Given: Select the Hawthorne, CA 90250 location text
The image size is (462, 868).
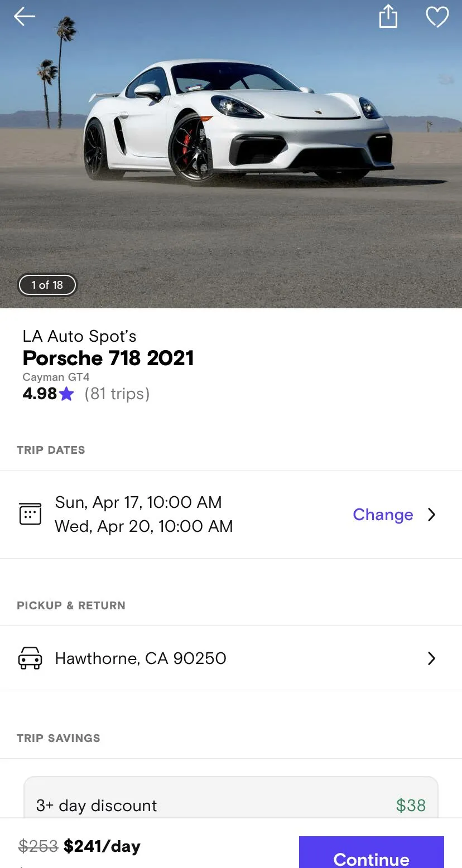Looking at the screenshot, I should pos(141,658).
